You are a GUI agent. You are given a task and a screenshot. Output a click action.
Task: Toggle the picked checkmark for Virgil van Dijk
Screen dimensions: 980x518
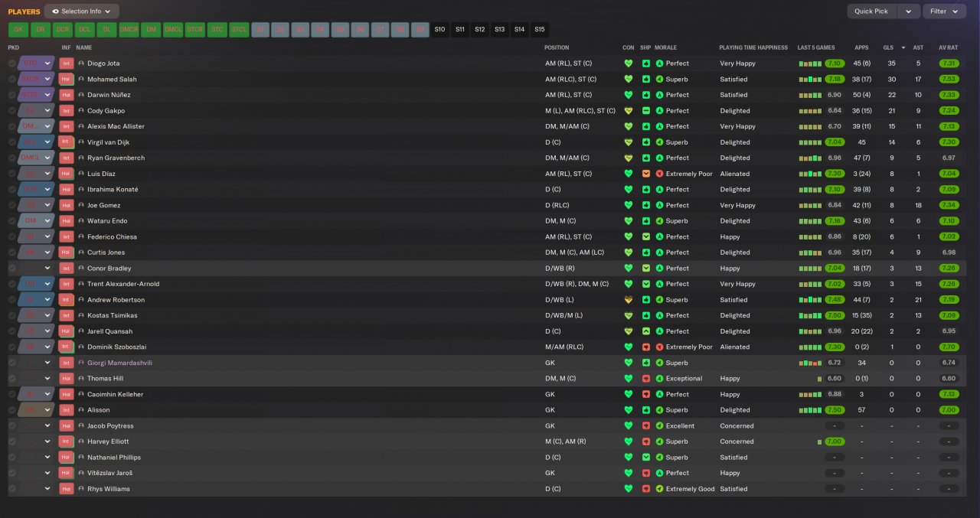[x=12, y=142]
